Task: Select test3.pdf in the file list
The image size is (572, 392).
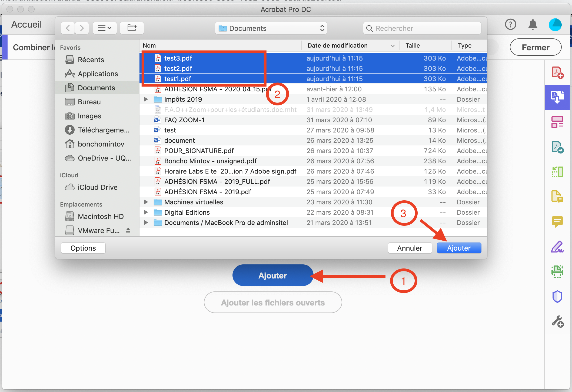Action: point(313,58)
